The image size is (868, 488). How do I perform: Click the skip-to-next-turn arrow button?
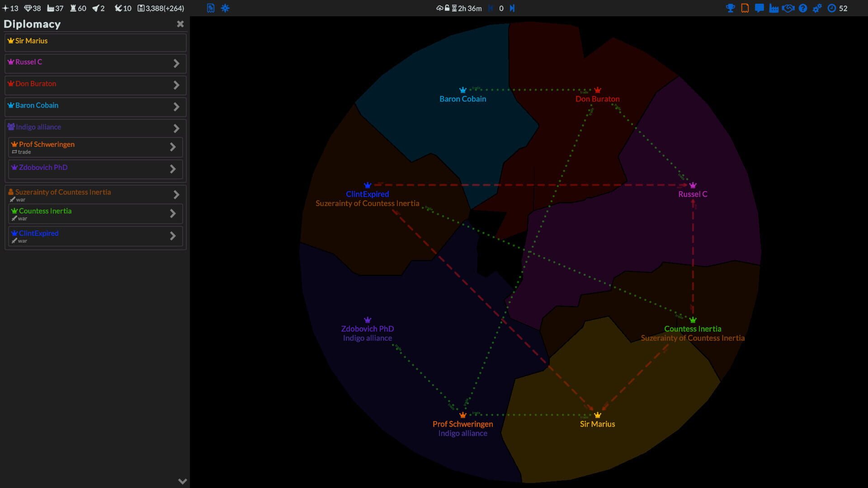point(513,8)
